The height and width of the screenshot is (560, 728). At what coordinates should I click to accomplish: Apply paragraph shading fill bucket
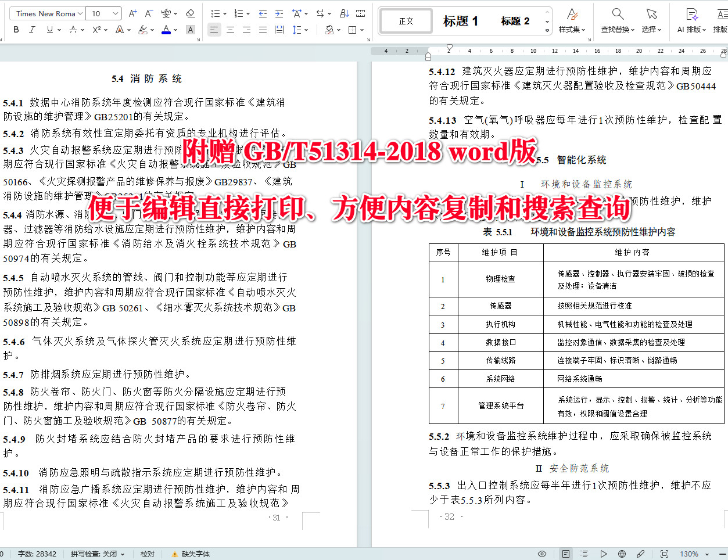pyautogui.click(x=329, y=30)
